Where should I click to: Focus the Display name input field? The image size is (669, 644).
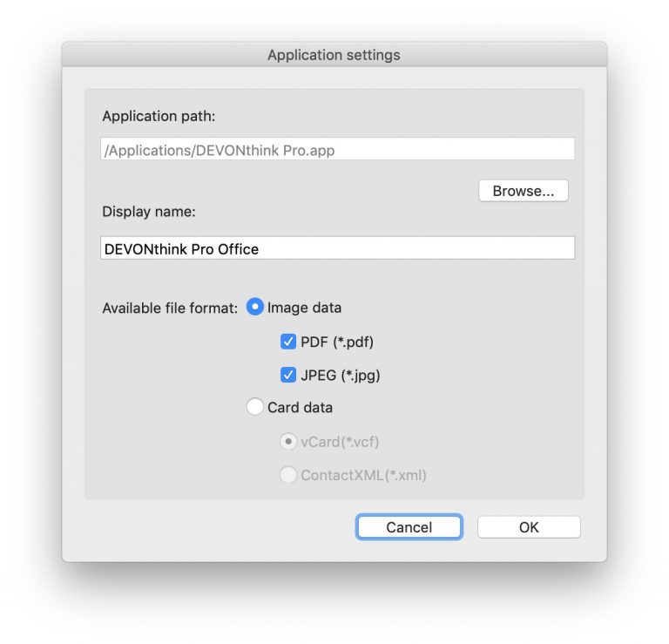tap(337, 248)
